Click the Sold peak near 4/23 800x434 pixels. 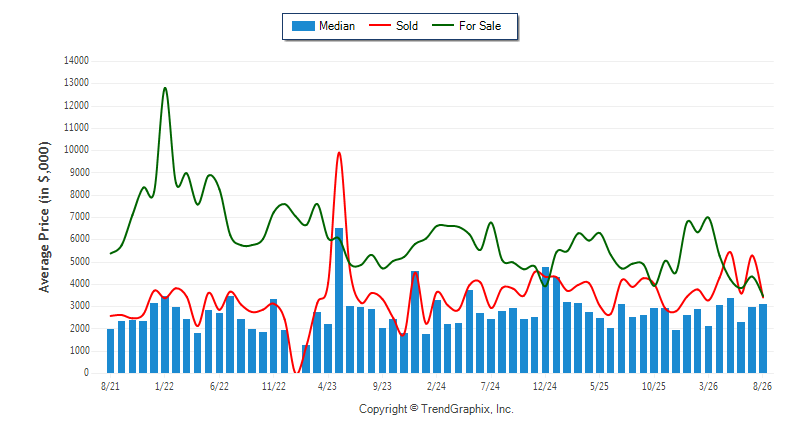point(339,152)
